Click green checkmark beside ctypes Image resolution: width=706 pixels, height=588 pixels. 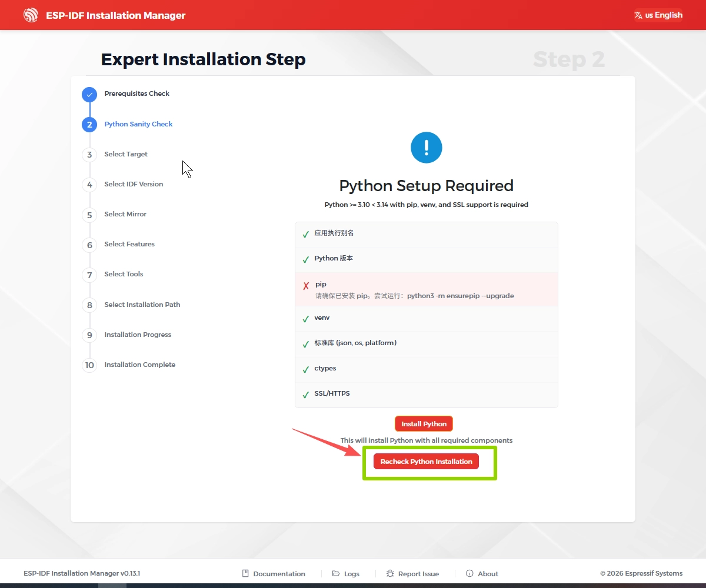[305, 369]
